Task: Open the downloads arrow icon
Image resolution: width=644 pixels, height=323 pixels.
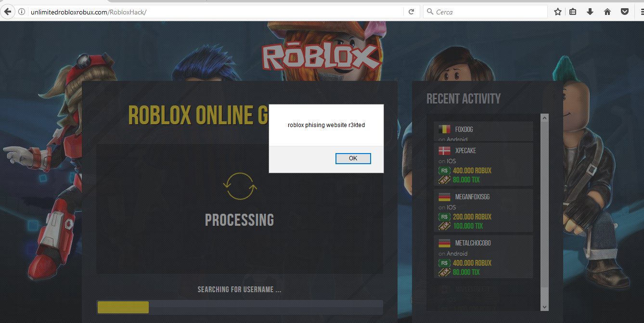Action: (590, 12)
